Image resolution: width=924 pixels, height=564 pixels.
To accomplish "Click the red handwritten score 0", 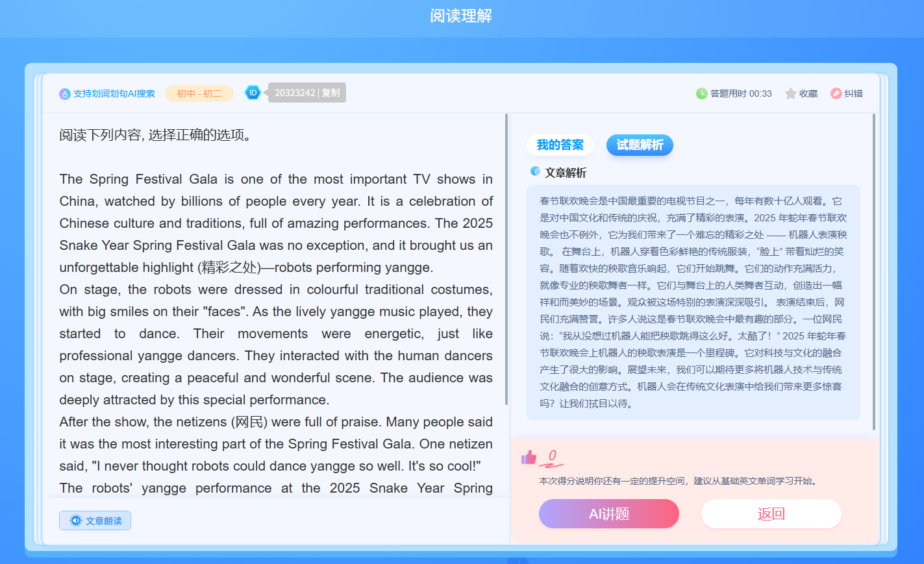I will (552, 456).
